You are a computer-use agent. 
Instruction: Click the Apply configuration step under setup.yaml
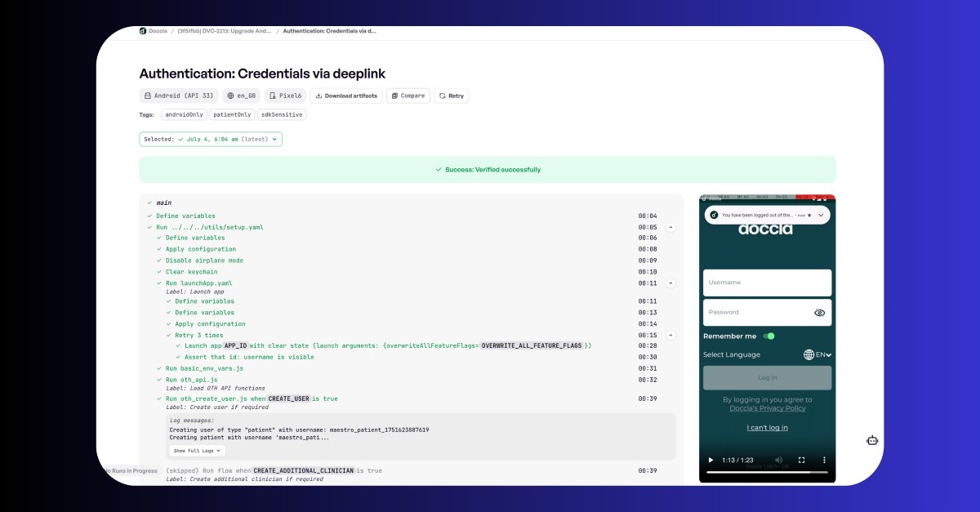point(200,249)
